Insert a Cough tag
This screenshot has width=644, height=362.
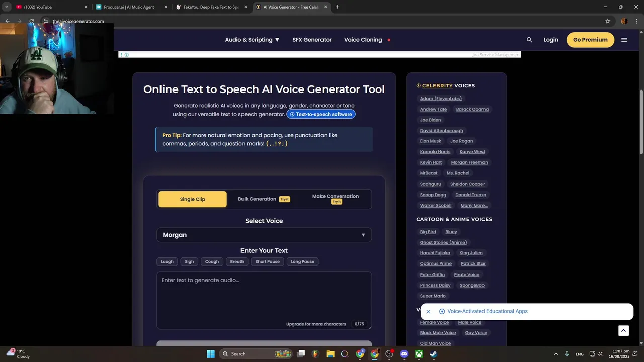click(x=212, y=261)
